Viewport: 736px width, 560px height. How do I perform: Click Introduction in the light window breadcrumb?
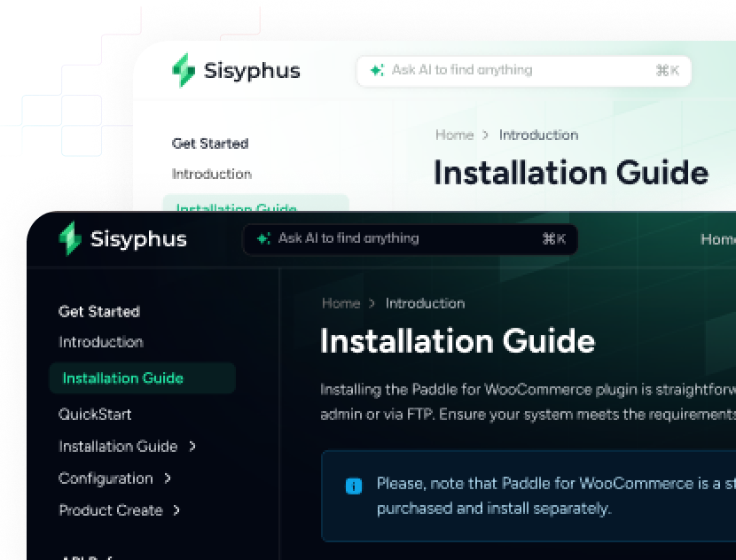pos(539,135)
